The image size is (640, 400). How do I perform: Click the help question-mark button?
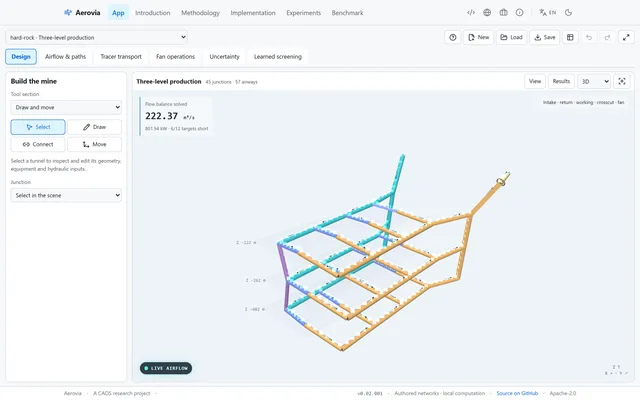(453, 37)
